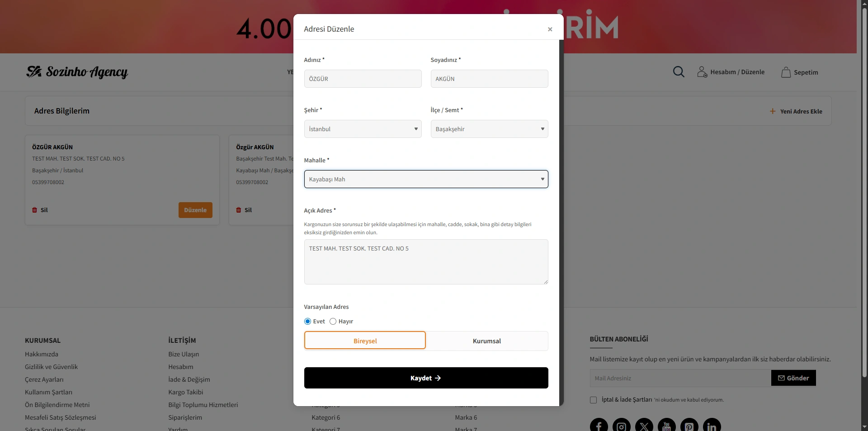
Task: Switch to the Bireysel tab
Action: [365, 341]
